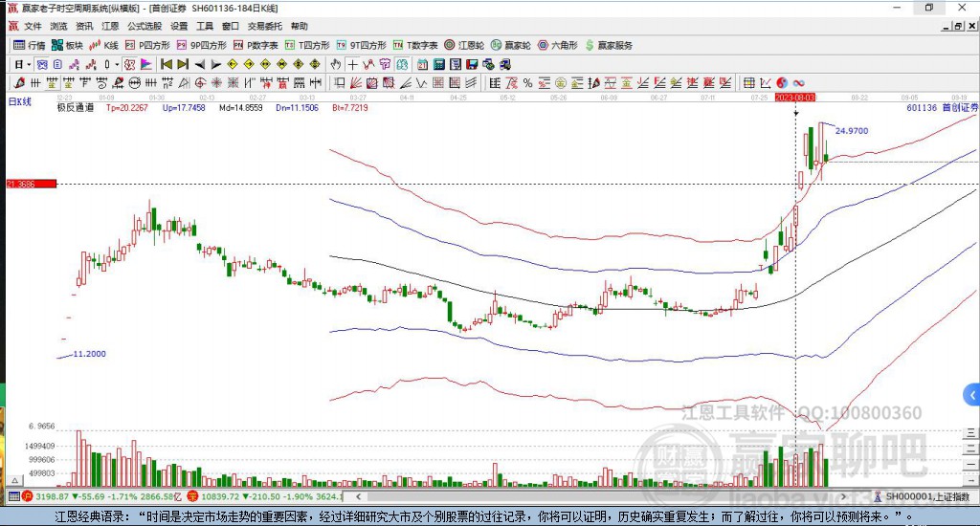Click the gold 金 circle icon
This screenshot has height=526, width=980.
(560, 82)
